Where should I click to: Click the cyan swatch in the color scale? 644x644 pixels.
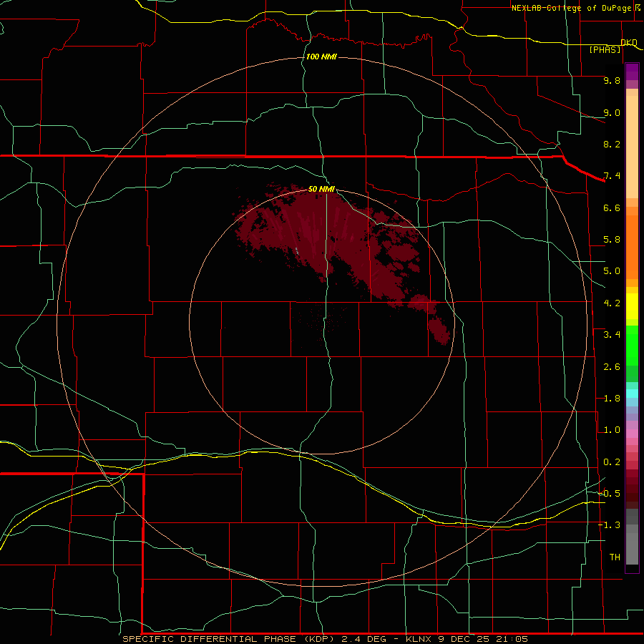click(x=632, y=394)
